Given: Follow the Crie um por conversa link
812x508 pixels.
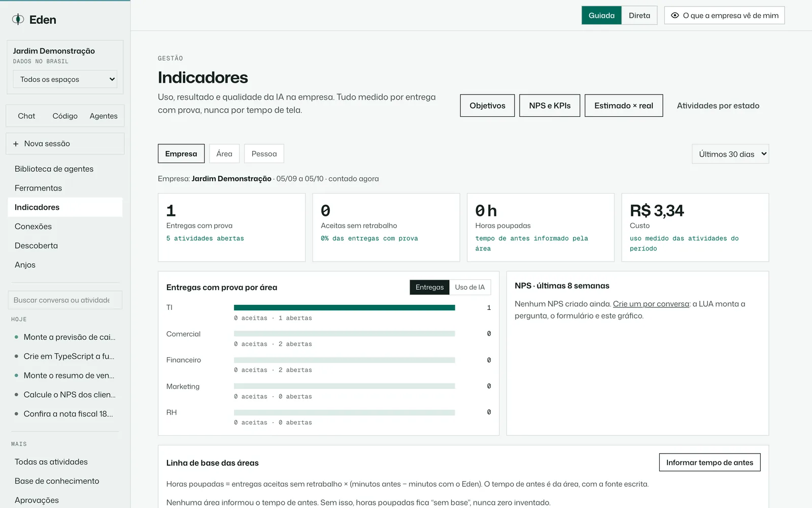Looking at the screenshot, I should tap(651, 304).
